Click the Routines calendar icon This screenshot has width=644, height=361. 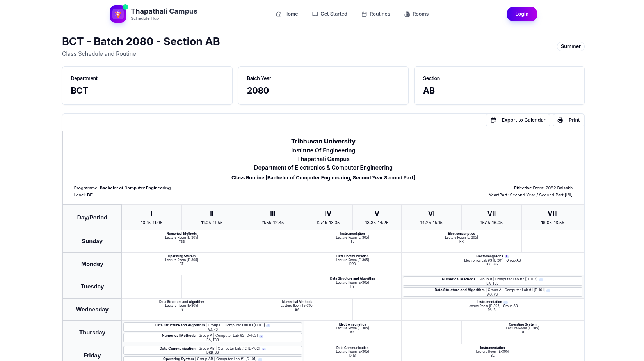(x=364, y=14)
